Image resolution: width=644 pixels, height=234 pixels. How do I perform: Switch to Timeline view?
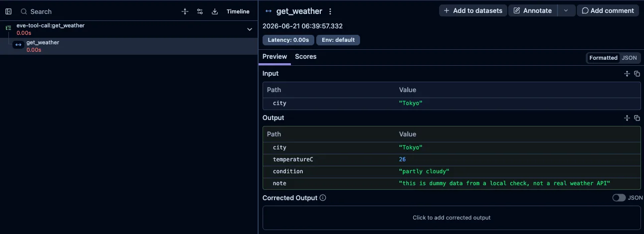point(238,11)
